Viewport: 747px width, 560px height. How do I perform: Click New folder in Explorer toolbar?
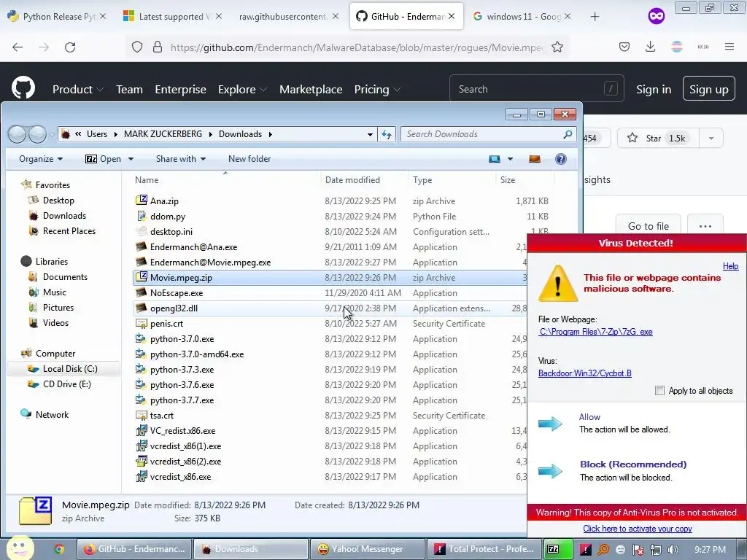[x=249, y=159]
